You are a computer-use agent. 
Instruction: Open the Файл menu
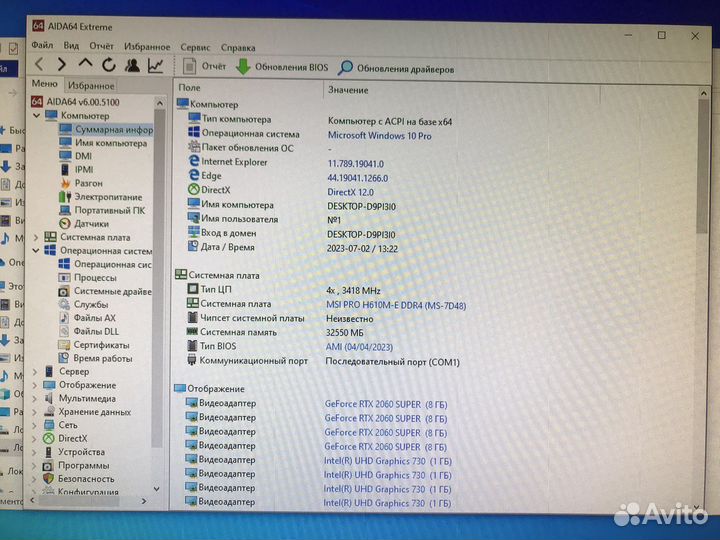[42, 45]
